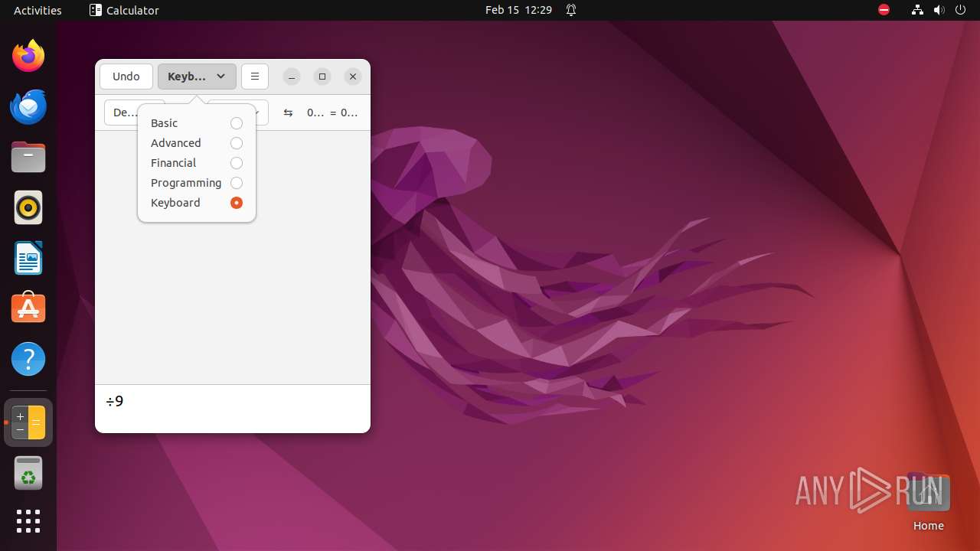The image size is (980, 551).
Task: Open the Activities overview
Action: click(38, 10)
